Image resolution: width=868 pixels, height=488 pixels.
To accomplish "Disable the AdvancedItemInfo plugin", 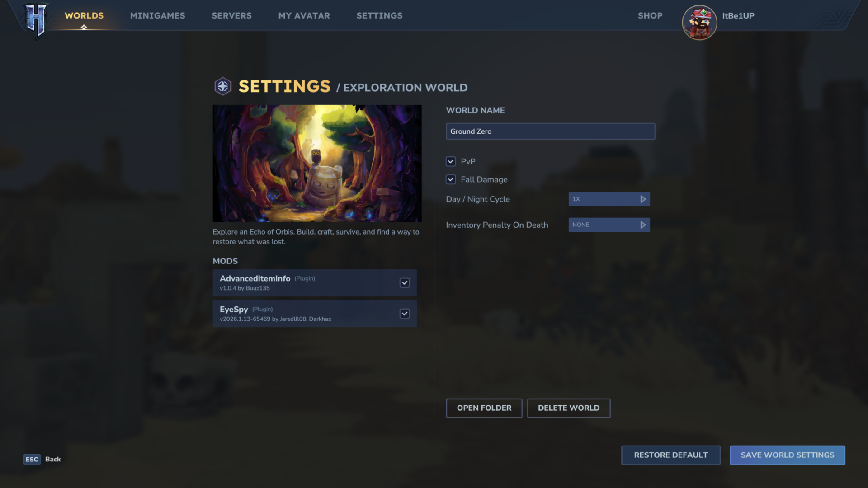I will point(405,283).
